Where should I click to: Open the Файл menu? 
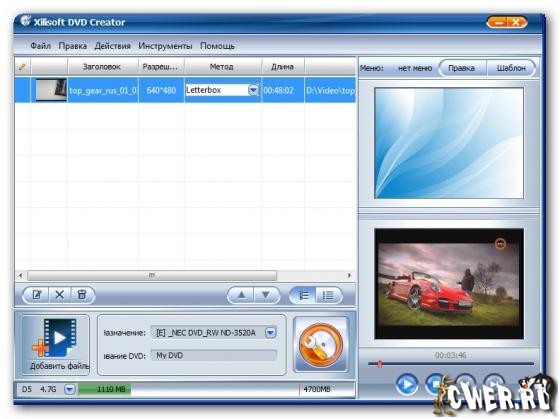(40, 46)
